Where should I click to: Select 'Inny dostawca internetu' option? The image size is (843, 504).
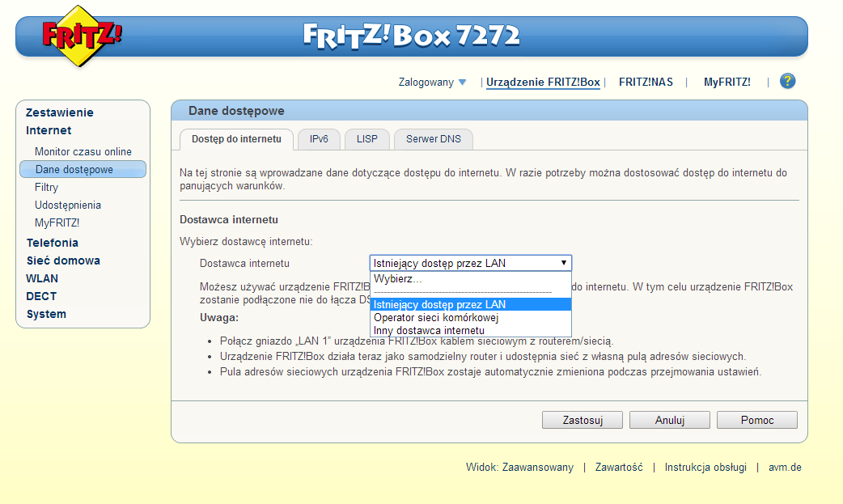tap(470, 330)
